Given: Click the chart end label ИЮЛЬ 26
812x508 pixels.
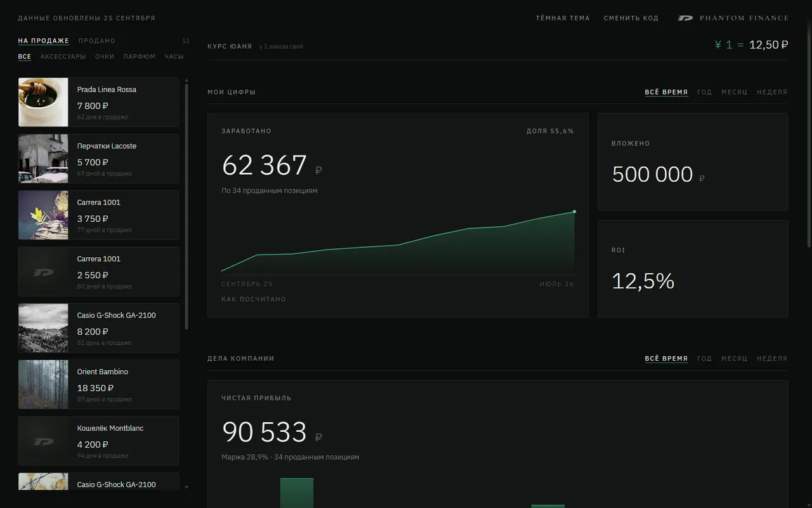Looking at the screenshot, I should click(557, 284).
